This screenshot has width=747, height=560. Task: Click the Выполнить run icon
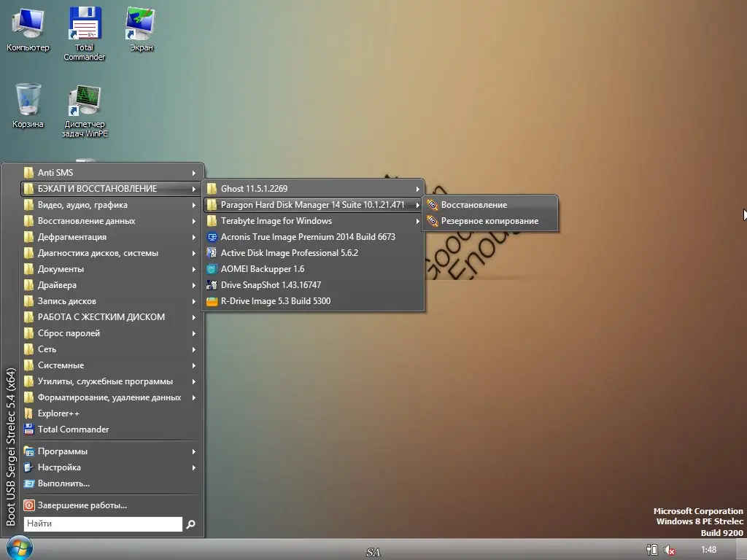[29, 483]
